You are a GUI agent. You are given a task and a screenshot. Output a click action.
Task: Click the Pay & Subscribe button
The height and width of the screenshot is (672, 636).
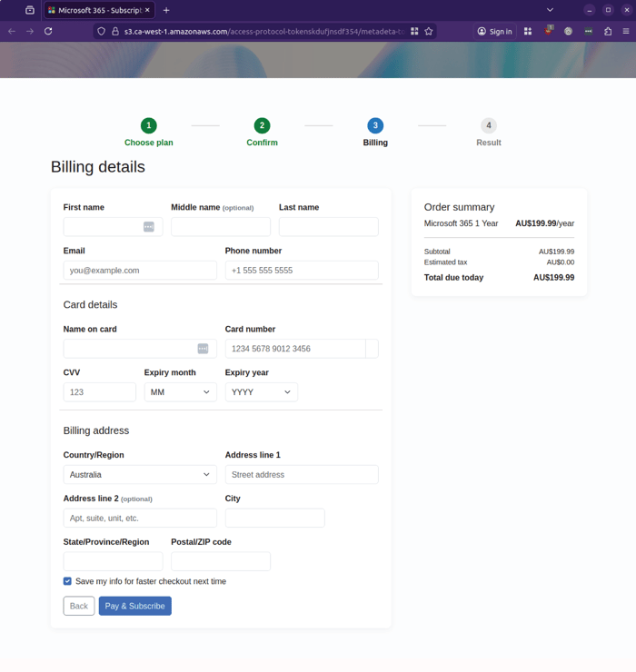pyautogui.click(x=134, y=606)
